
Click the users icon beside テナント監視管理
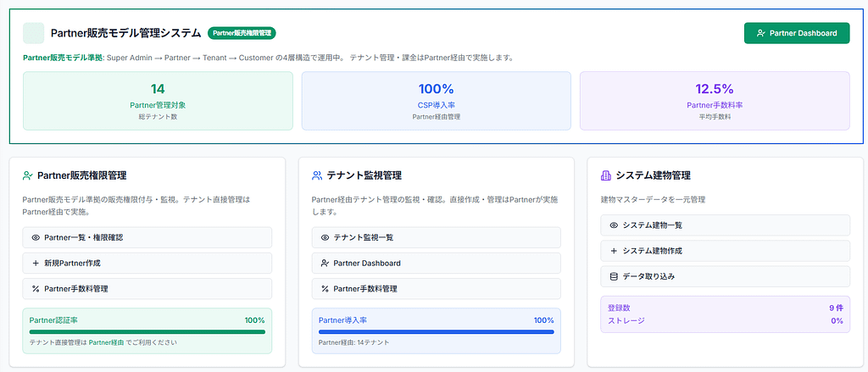[317, 175]
